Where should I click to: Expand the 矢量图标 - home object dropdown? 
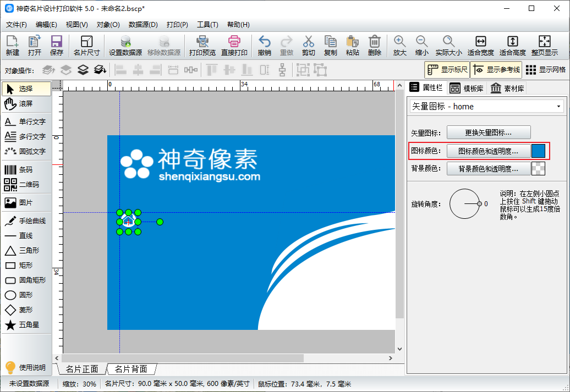(x=558, y=107)
